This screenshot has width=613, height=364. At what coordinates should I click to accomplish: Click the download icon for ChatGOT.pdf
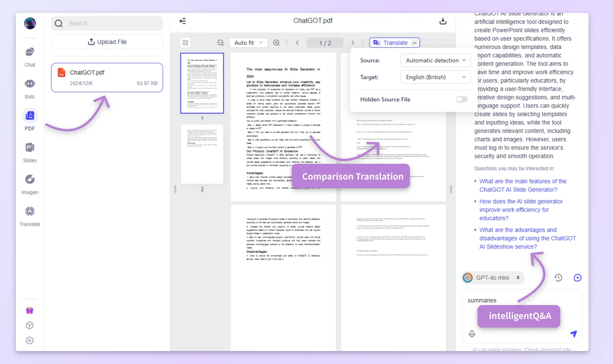coord(443,21)
